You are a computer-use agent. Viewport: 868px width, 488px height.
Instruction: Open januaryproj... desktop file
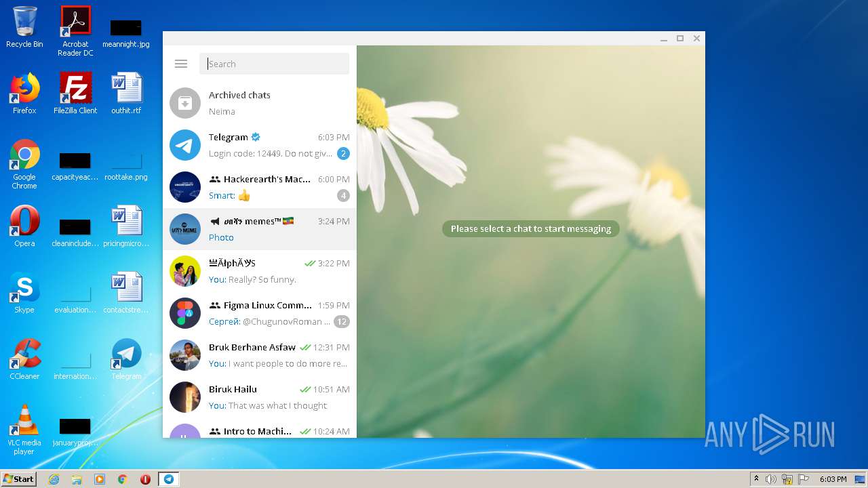coord(75,432)
